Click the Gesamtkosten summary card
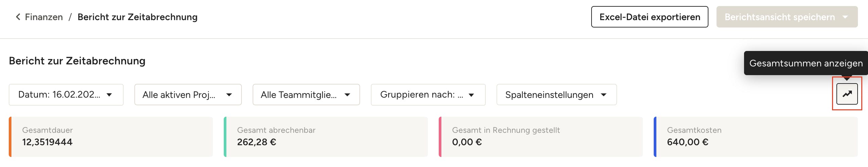 [756, 137]
